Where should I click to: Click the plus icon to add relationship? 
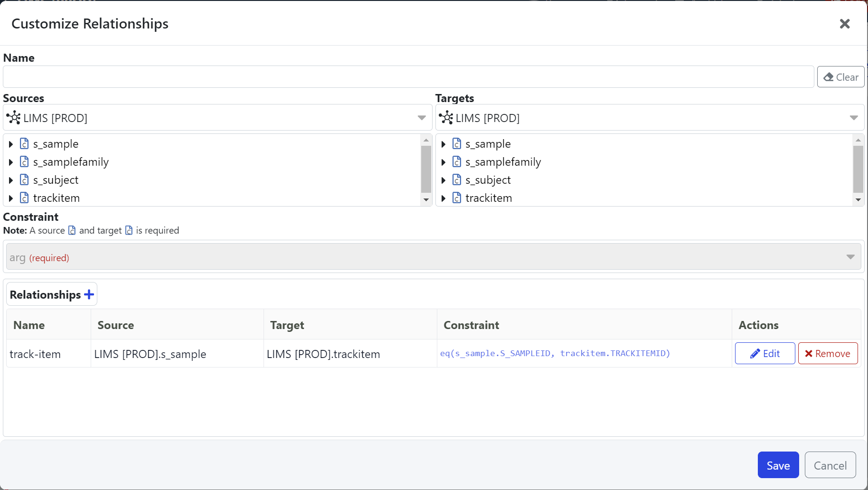89,294
